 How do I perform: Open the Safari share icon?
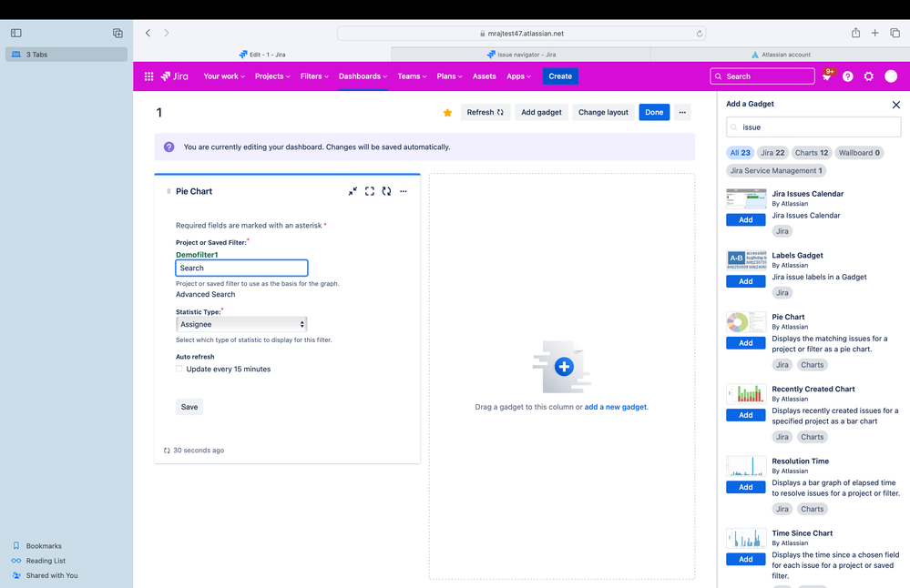(855, 33)
